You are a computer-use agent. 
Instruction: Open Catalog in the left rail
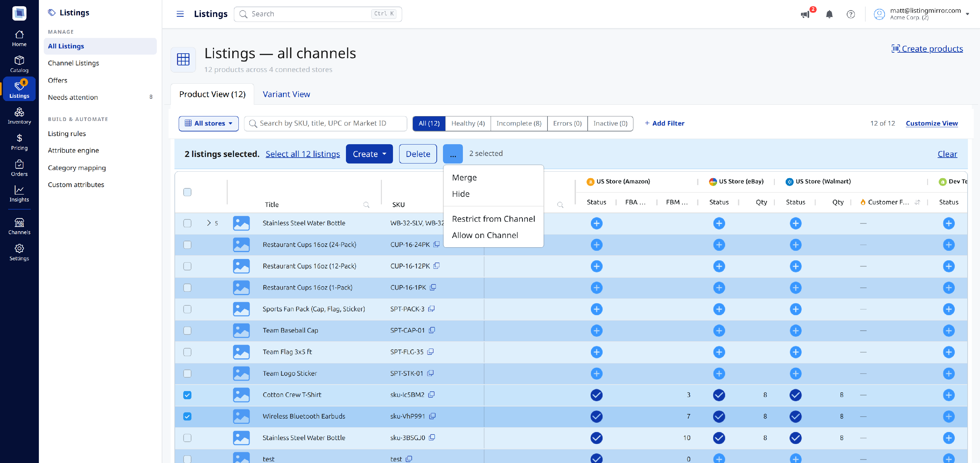pyautogui.click(x=19, y=64)
